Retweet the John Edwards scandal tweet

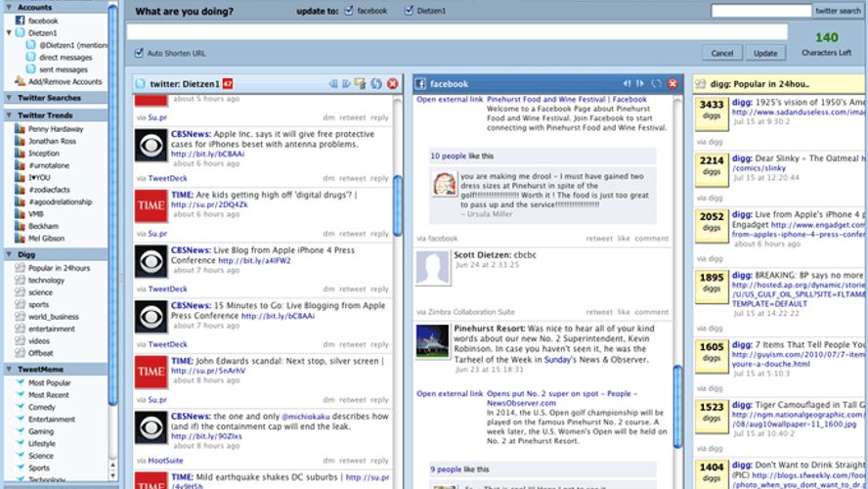353,399
